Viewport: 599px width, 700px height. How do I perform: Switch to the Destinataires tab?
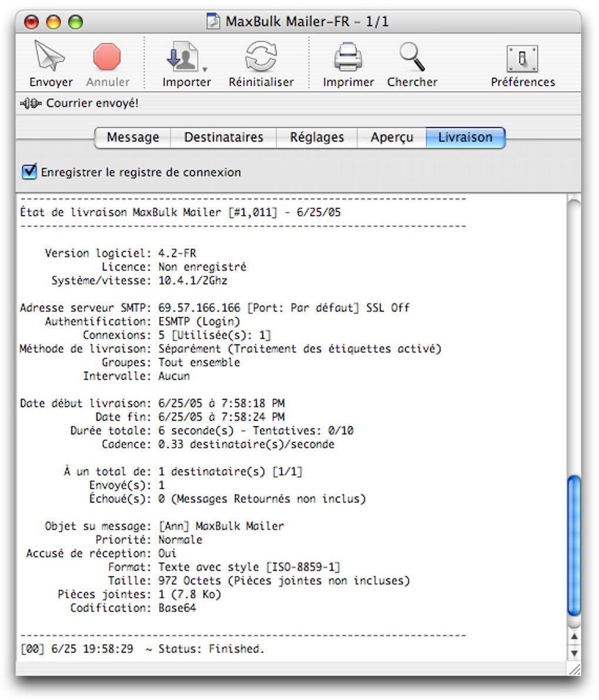[x=224, y=137]
